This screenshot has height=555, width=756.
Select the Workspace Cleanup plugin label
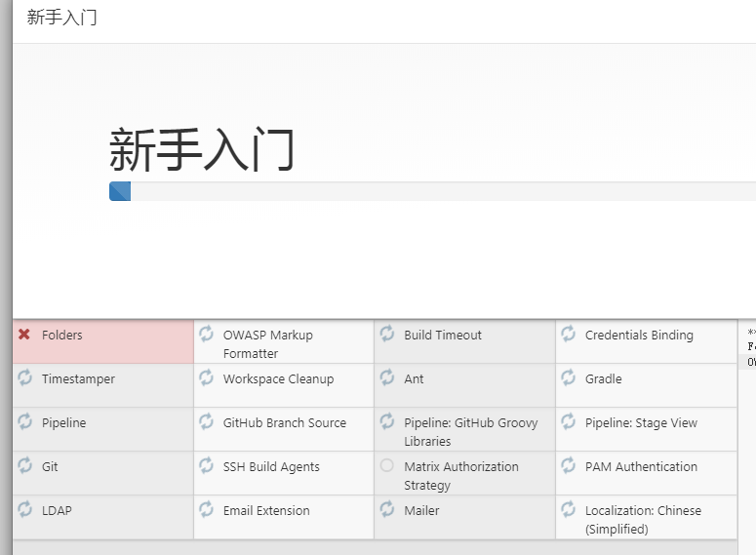pos(278,379)
